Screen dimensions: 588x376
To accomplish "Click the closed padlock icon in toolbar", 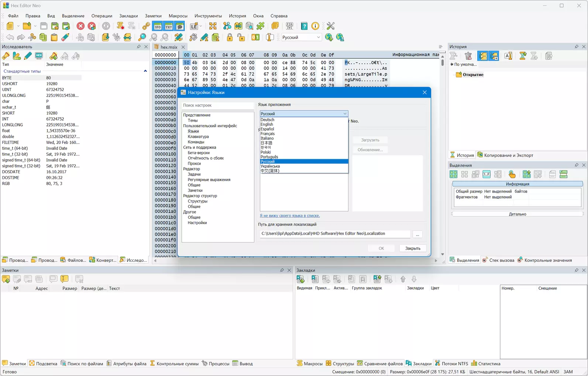I will click(230, 37).
